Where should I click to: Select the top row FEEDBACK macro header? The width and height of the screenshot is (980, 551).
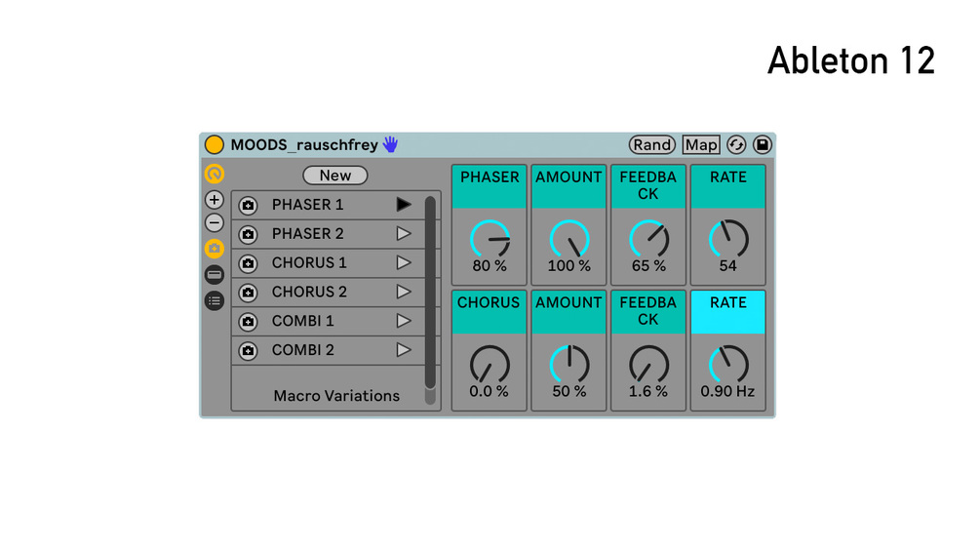tap(648, 187)
